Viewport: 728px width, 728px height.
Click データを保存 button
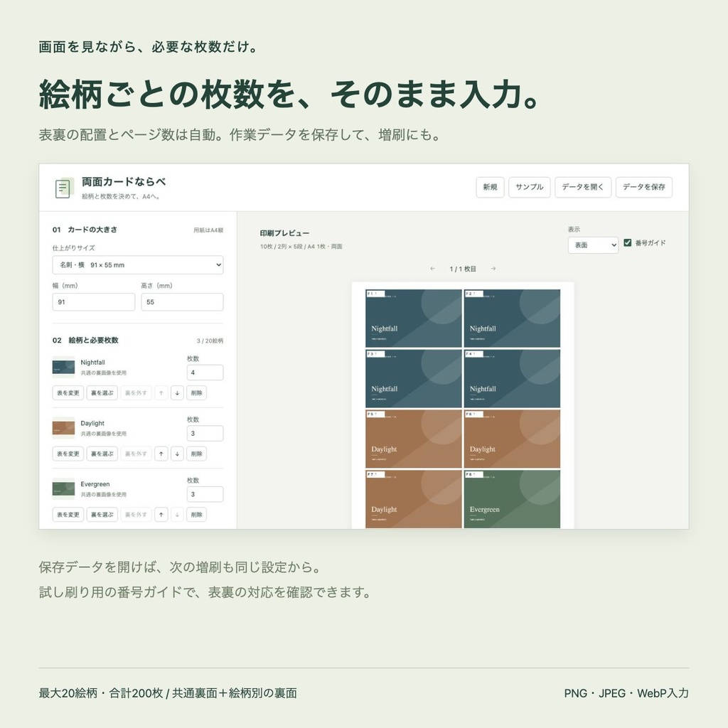click(x=644, y=187)
